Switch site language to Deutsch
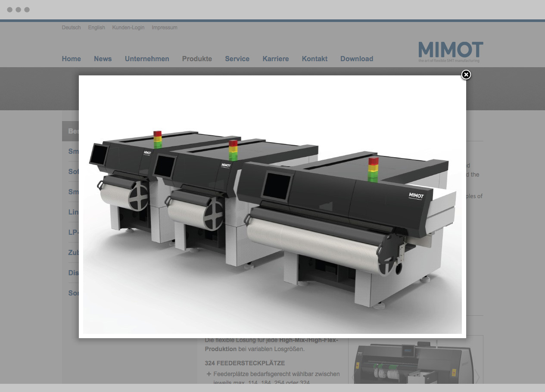The image size is (545, 392). (x=71, y=28)
